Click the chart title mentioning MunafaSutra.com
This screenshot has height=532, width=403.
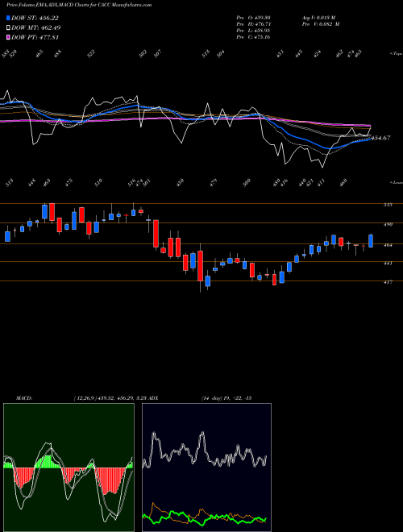tap(79, 5)
